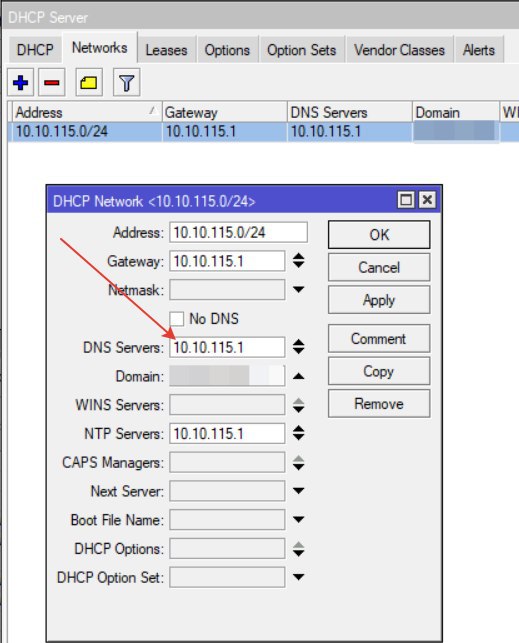Image resolution: width=519 pixels, height=643 pixels.
Task: Sort by the Gateway column header
Action: pyautogui.click(x=224, y=112)
